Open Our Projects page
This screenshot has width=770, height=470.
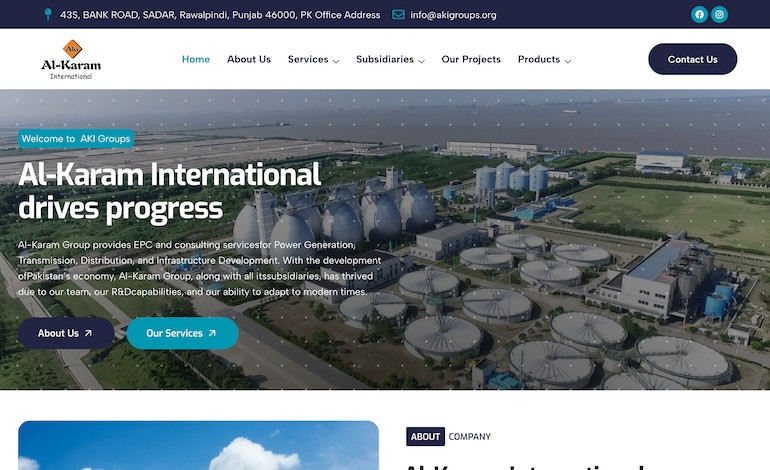tap(471, 59)
